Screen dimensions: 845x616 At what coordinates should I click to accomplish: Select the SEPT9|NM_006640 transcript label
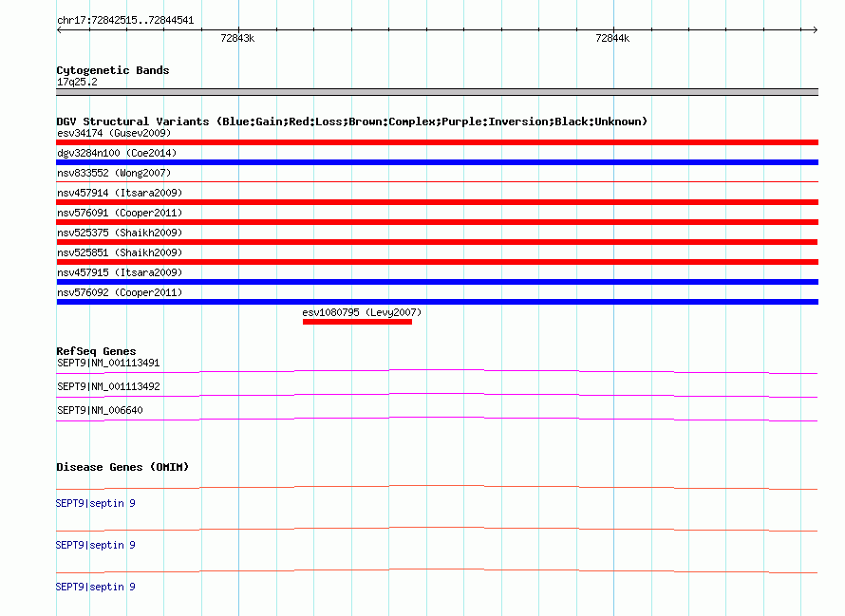(x=100, y=410)
